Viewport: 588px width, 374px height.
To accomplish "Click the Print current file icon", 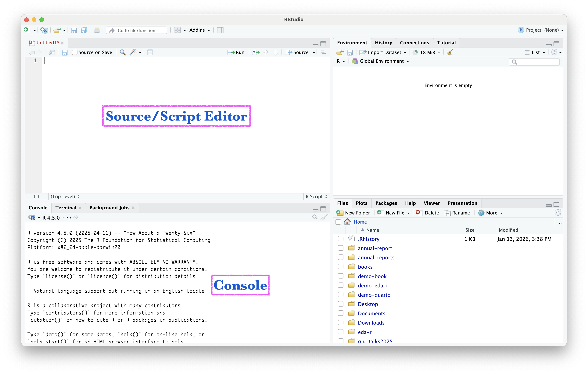I will pyautogui.click(x=97, y=30).
